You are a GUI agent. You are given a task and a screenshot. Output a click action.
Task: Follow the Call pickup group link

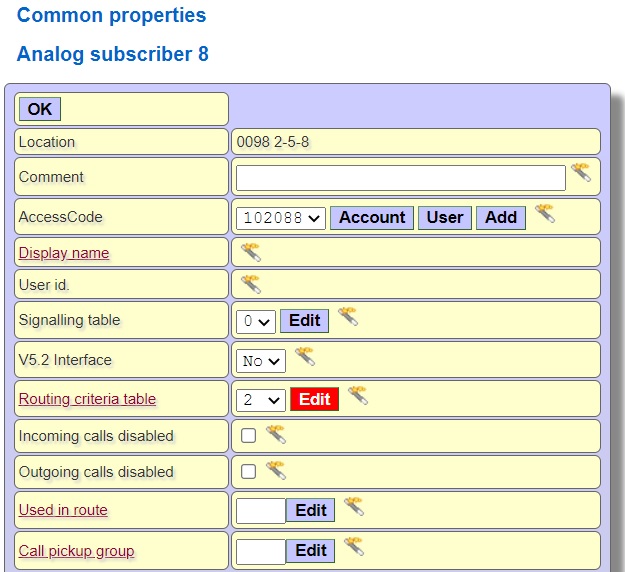click(x=76, y=551)
